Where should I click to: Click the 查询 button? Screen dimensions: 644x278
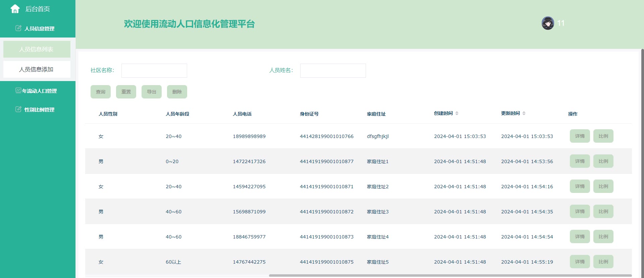pyautogui.click(x=101, y=92)
